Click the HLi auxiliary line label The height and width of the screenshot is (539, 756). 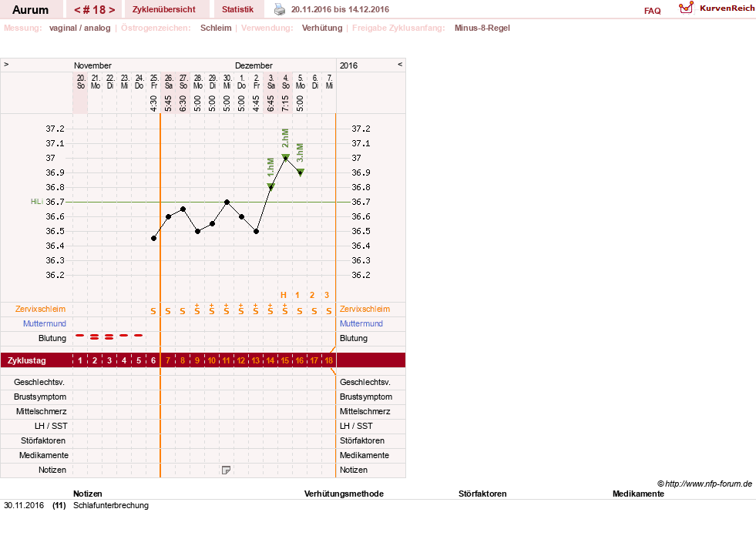point(37,201)
